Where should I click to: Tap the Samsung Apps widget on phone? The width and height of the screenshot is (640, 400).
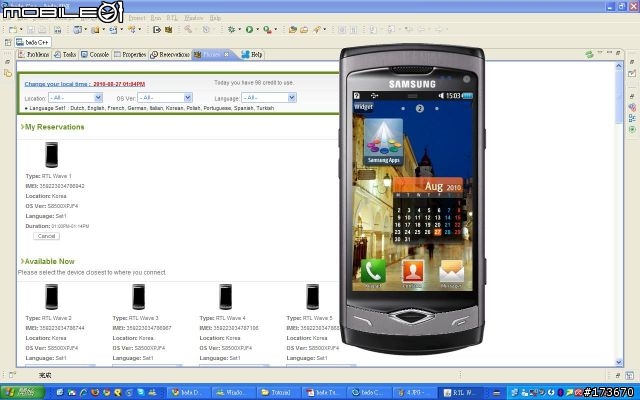point(383,142)
